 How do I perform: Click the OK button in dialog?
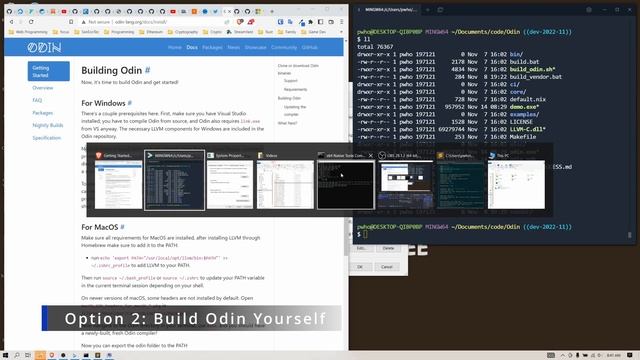coord(360,267)
